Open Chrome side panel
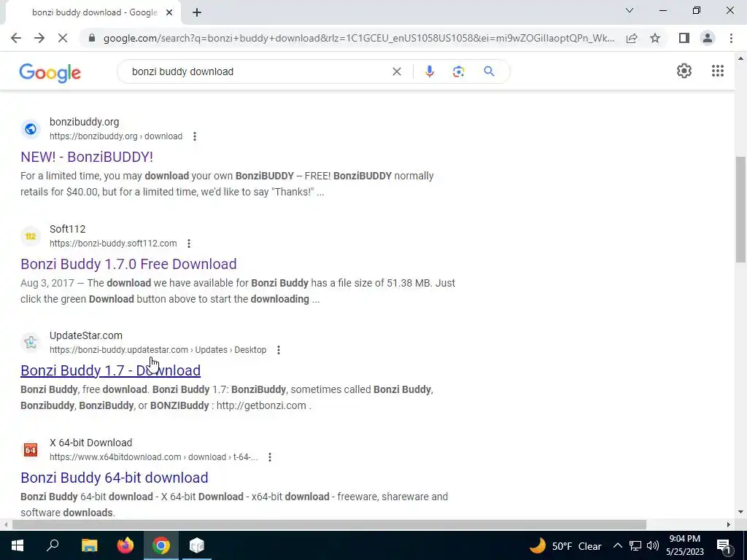Screen dimensions: 747x560 coord(684,38)
